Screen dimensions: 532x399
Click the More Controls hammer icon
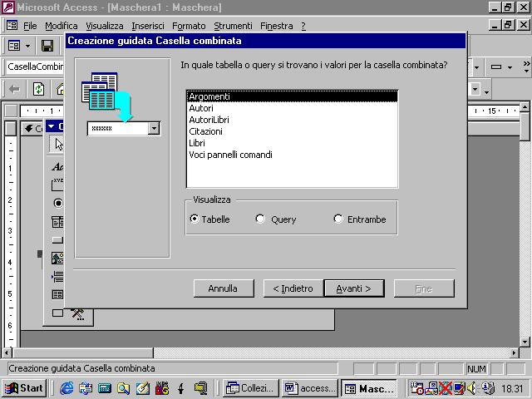77,314
